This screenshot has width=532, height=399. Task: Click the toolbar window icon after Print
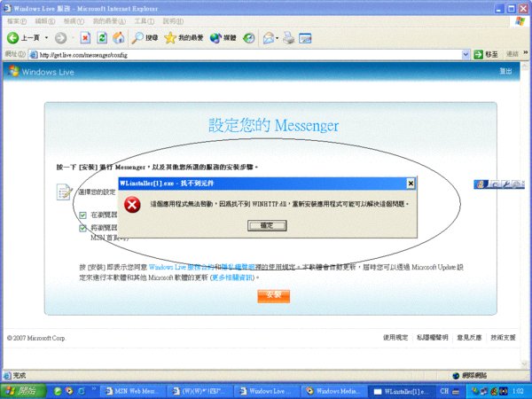click(x=305, y=38)
